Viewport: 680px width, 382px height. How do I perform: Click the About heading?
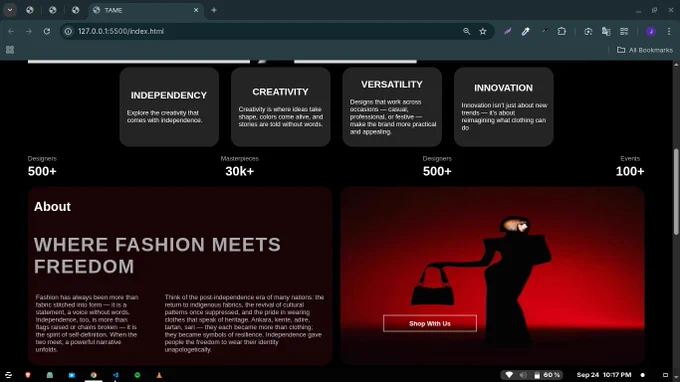52,206
